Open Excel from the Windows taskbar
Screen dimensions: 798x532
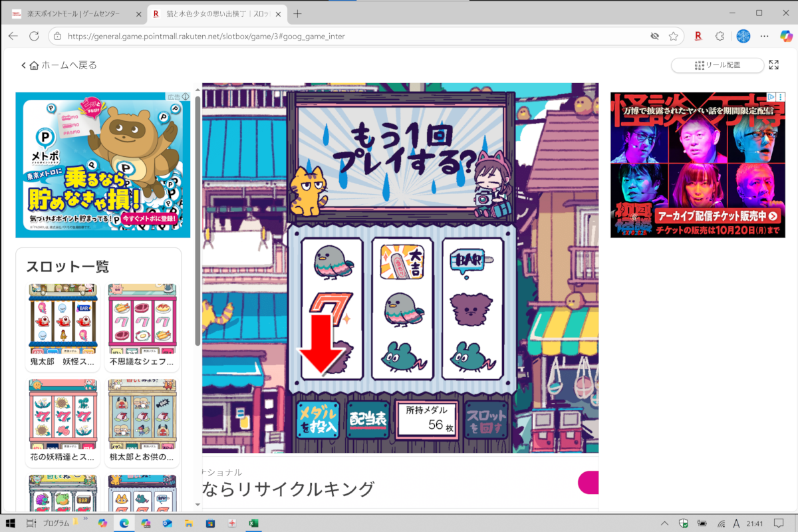(x=253, y=523)
